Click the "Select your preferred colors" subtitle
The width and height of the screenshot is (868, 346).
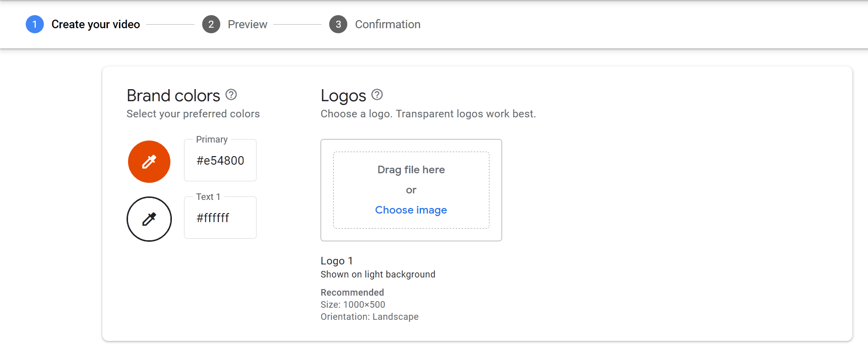193,114
